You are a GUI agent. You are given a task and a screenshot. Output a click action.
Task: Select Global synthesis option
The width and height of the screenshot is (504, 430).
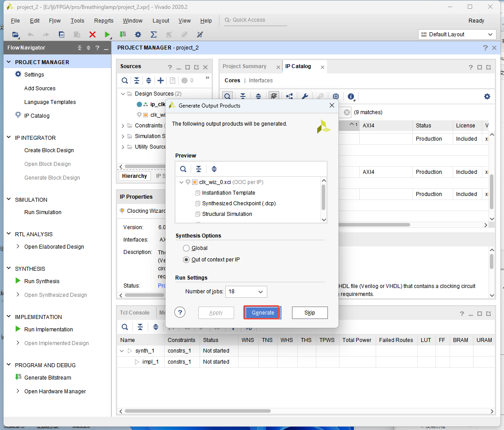tap(186, 248)
